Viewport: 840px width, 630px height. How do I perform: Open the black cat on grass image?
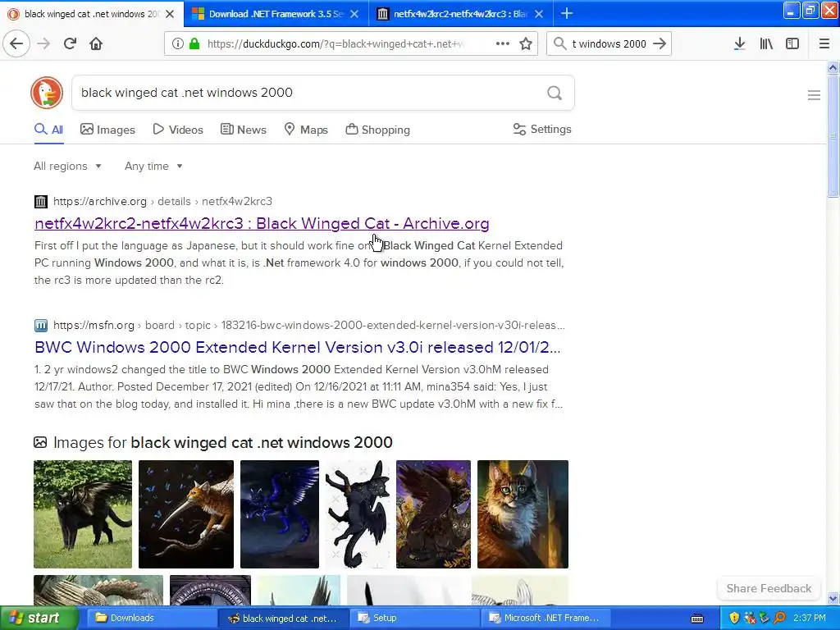tap(83, 514)
